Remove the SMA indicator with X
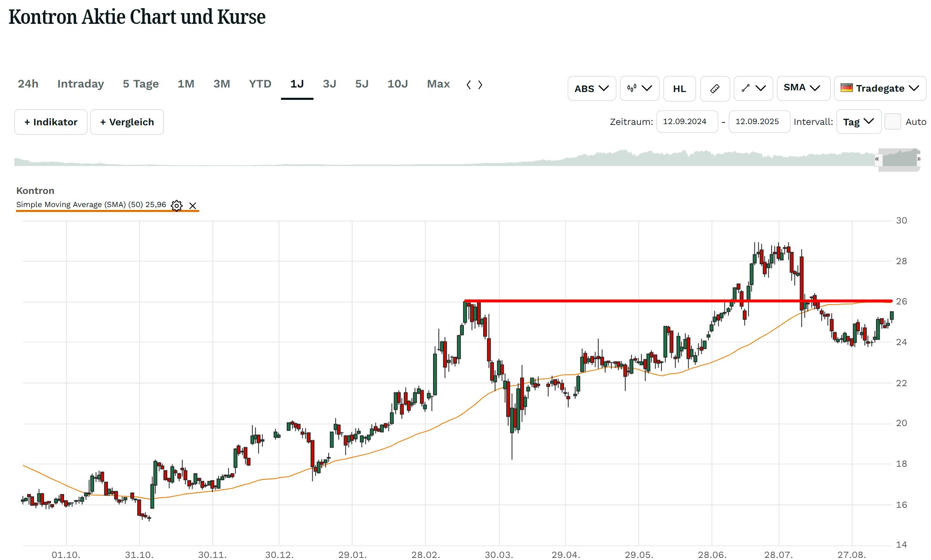This screenshot has width=931, height=560. coord(193,205)
